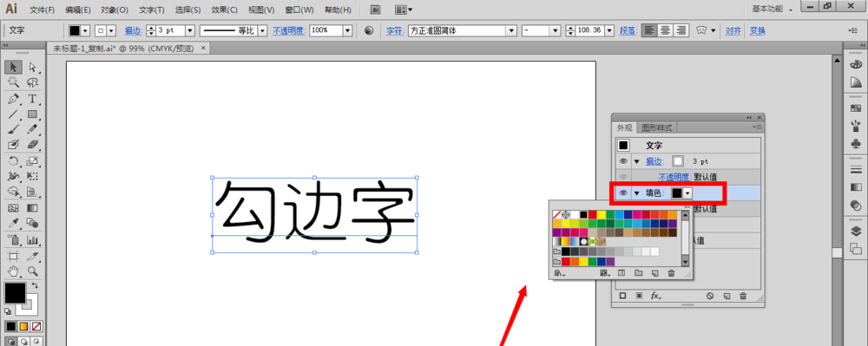Select the Eyedropper tool
The height and width of the screenshot is (346, 868).
[13, 224]
